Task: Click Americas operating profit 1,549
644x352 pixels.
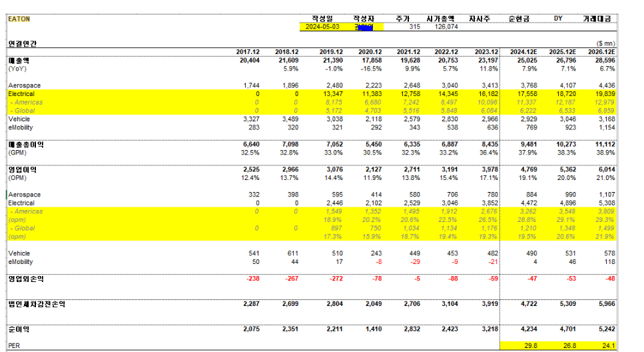Action: click(x=334, y=211)
